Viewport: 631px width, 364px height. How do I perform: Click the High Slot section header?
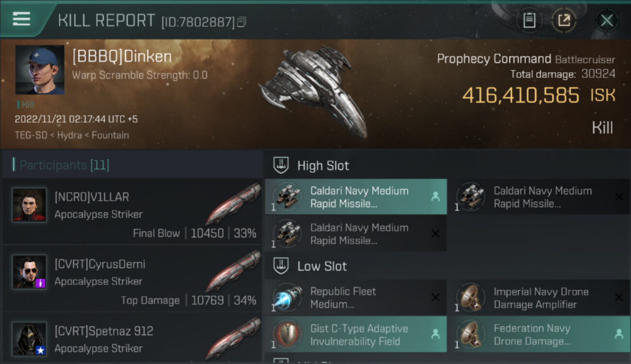pyautogui.click(x=323, y=165)
